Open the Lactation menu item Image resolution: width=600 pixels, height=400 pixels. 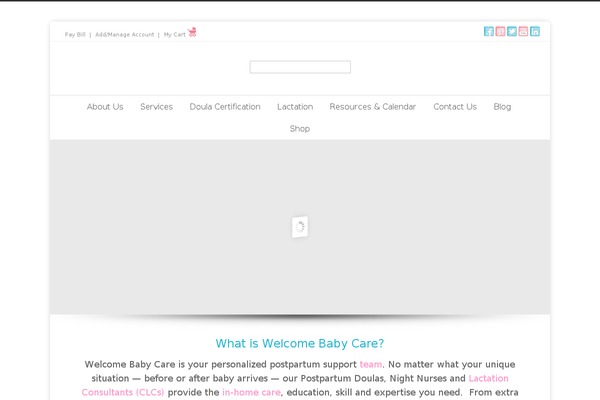coord(295,107)
